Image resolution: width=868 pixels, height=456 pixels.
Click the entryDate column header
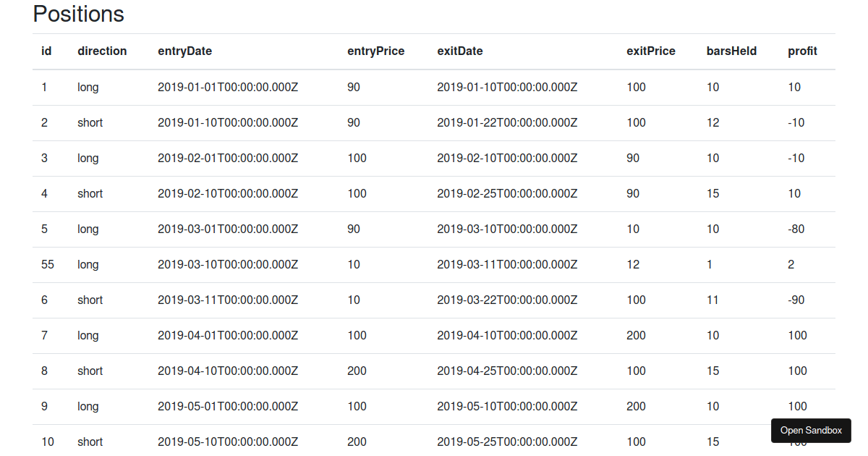[184, 51]
